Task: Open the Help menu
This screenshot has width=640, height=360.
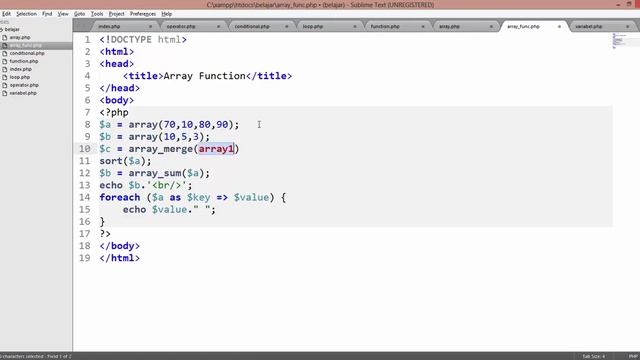Action: tap(167, 14)
